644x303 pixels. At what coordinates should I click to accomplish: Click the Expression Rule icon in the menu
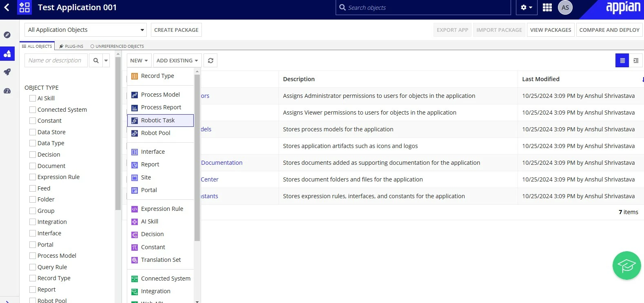[135, 209]
